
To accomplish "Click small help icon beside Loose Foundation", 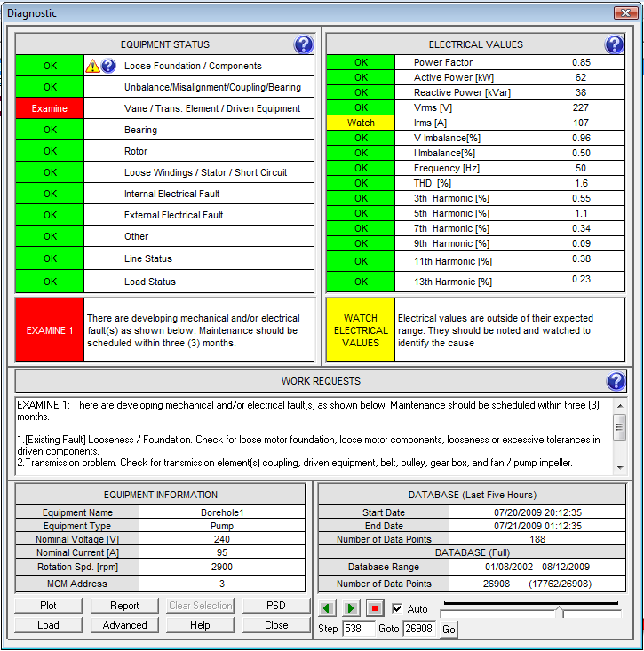I will (x=108, y=66).
